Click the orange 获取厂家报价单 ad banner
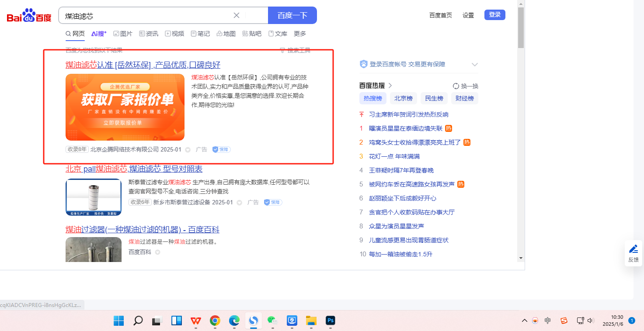Image resolution: width=644 pixels, height=331 pixels. pos(125,107)
